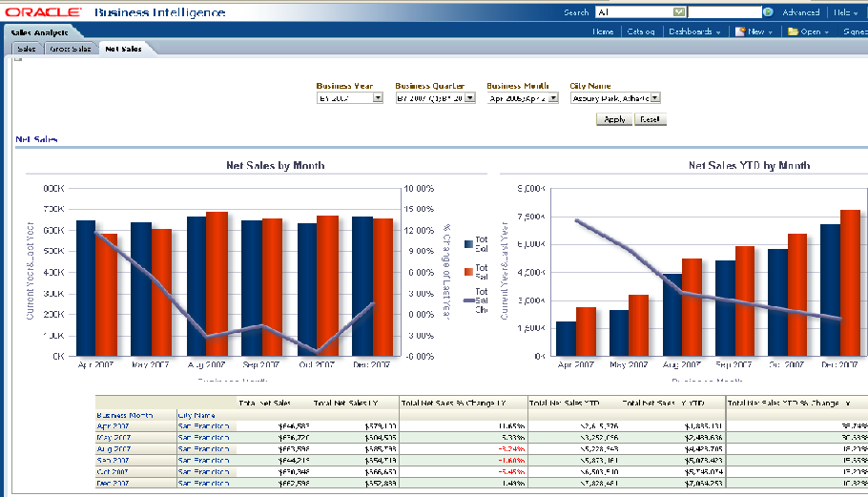
Task: Click the blue legend swatch in Net Sales by Month
Action: [x=468, y=244]
